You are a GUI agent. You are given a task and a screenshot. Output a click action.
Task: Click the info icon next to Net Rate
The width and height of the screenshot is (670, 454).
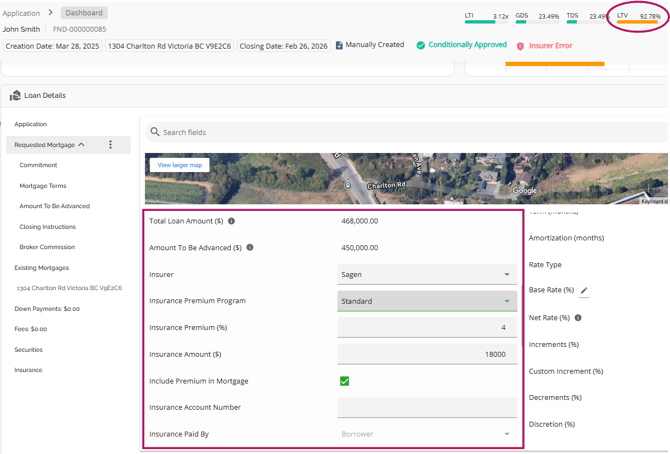578,318
